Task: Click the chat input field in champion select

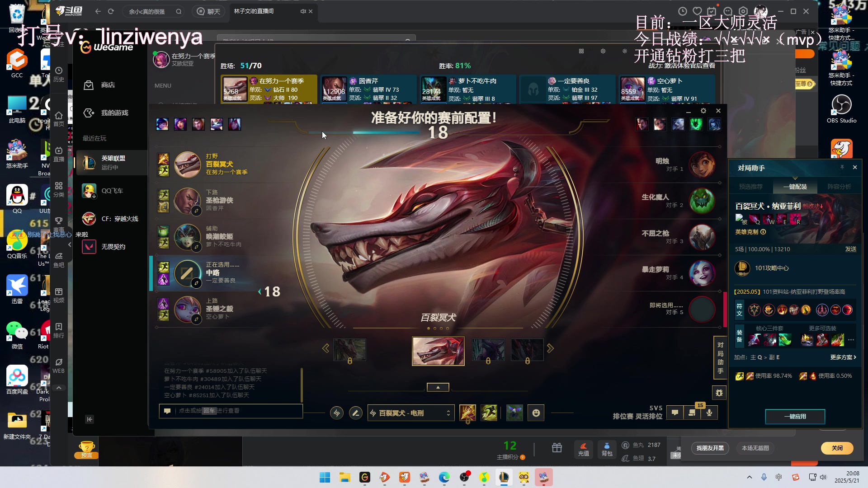Action: 231,411
